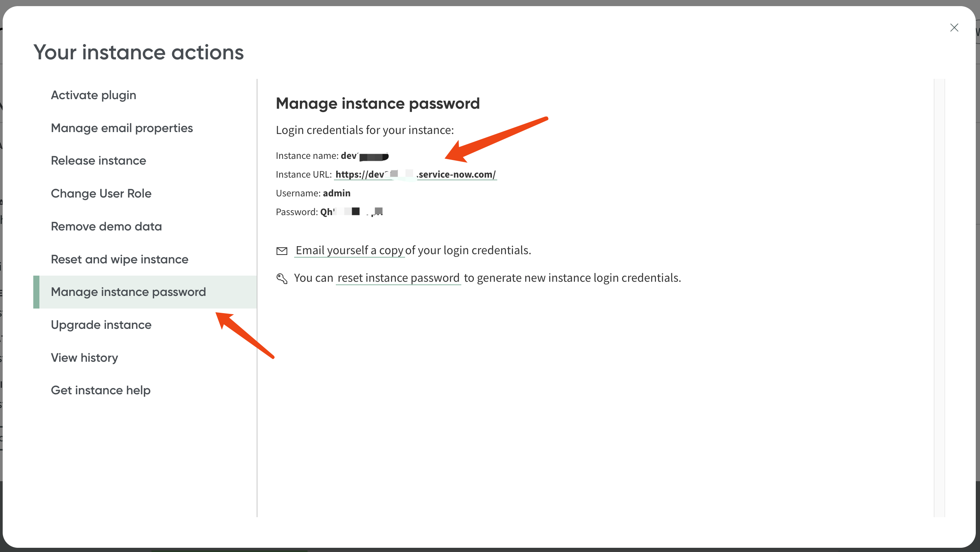The height and width of the screenshot is (552, 980).
Task: Click the admin username value
Action: (x=337, y=193)
